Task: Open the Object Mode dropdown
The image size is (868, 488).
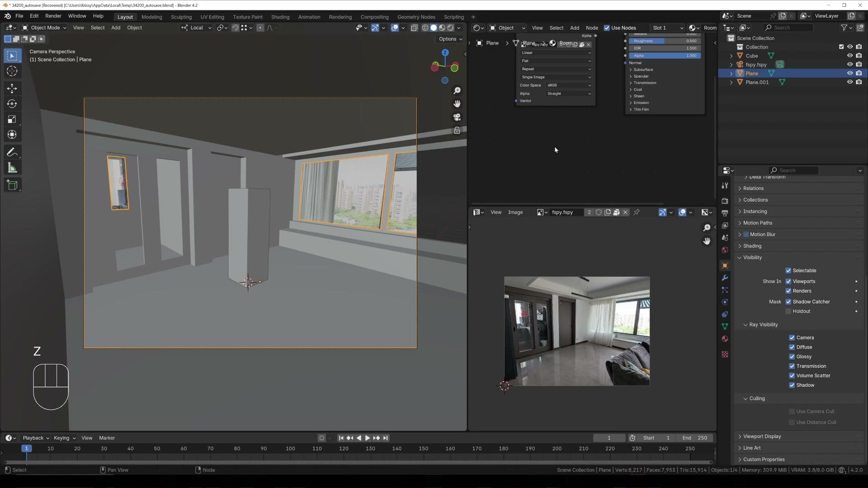Action: [44, 28]
